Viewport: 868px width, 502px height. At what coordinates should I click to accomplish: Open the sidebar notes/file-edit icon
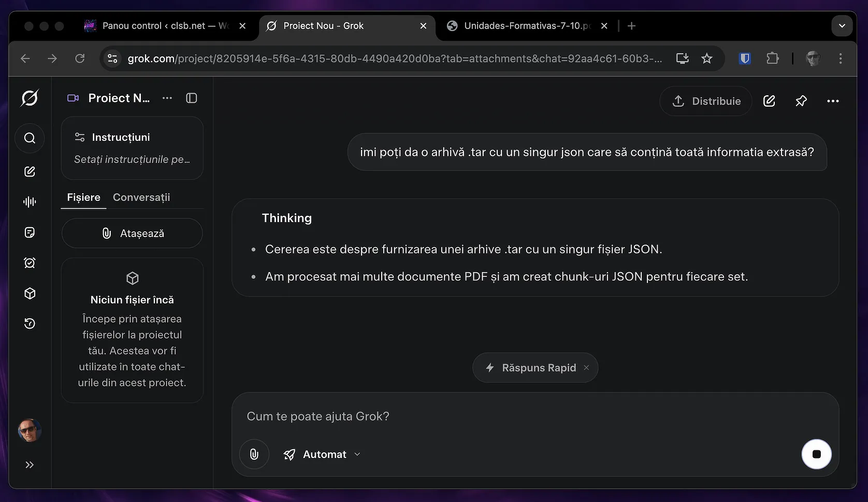pyautogui.click(x=30, y=232)
